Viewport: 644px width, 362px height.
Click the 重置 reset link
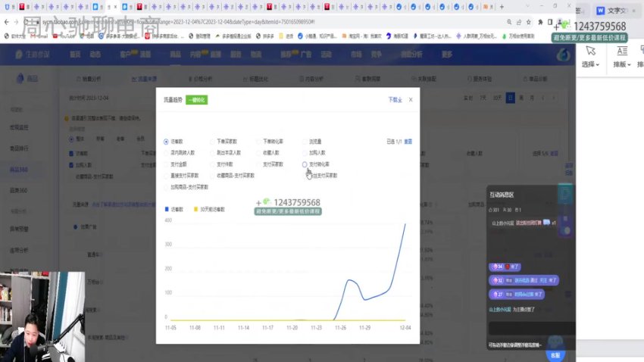tap(408, 142)
